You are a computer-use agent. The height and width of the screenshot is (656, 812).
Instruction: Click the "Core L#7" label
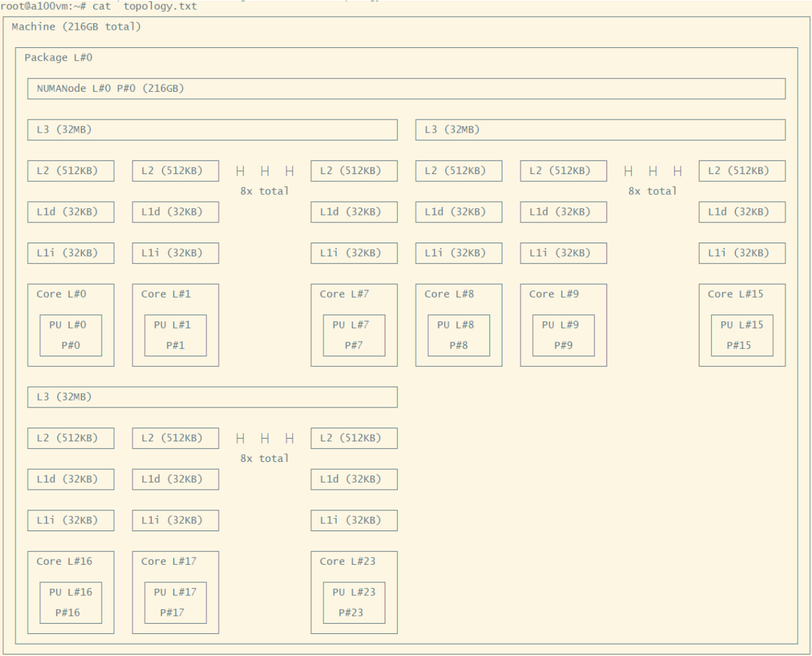click(345, 294)
